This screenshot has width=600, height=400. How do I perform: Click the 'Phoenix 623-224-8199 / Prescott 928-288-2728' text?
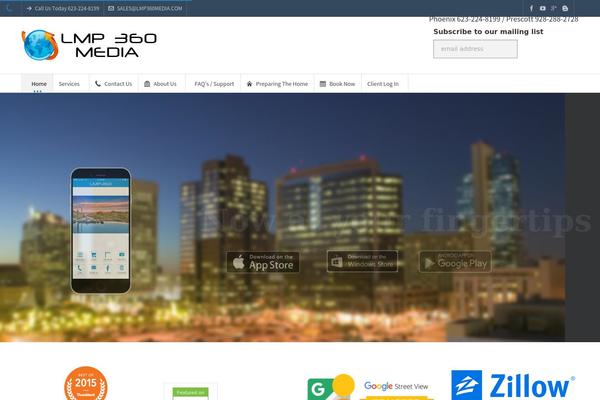[503, 19]
